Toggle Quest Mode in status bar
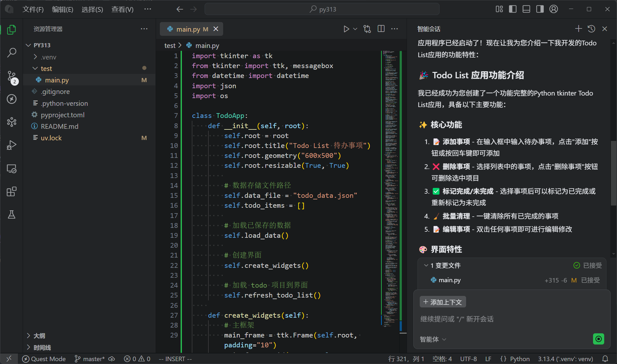This screenshot has height=364, width=617. tap(44, 359)
